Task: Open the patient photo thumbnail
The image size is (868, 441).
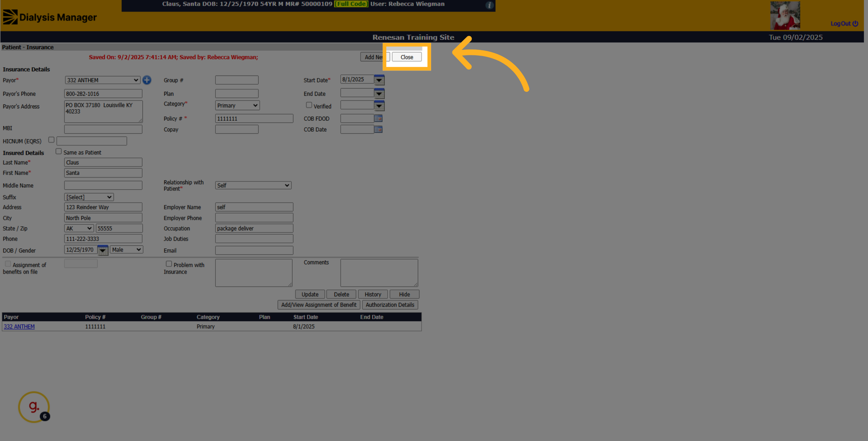Action: (x=785, y=16)
